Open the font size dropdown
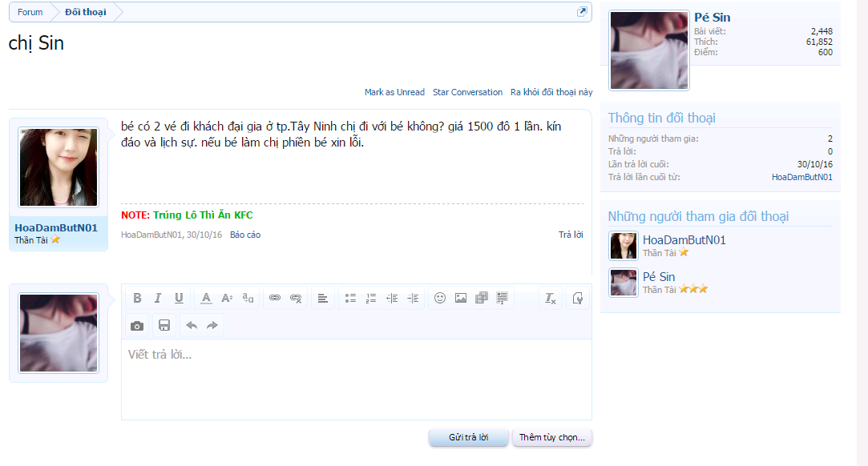The height and width of the screenshot is (466, 868). point(227,298)
